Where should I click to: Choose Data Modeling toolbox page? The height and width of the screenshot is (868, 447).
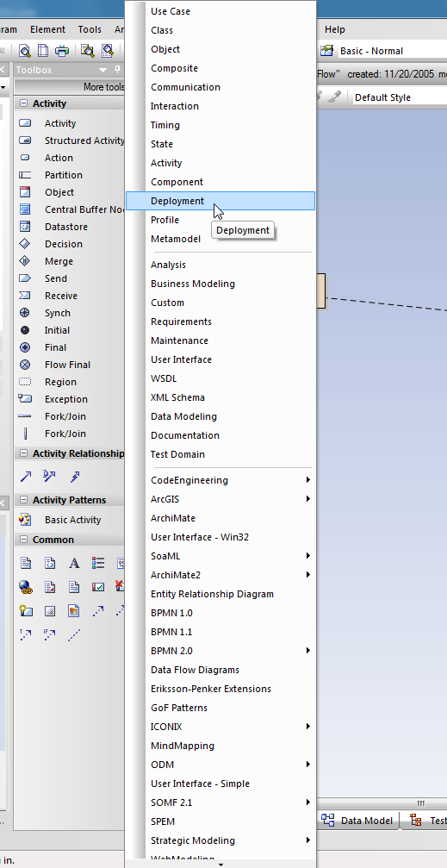[x=220, y=416]
